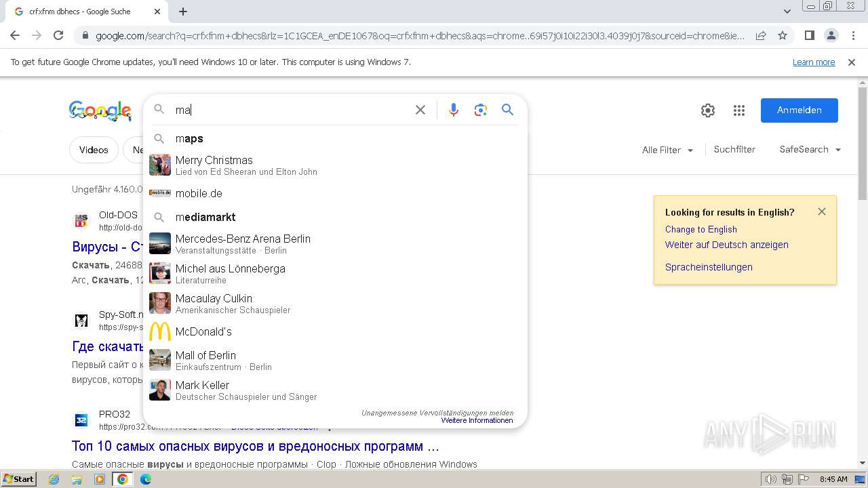The height and width of the screenshot is (488, 868).
Task: Open Google Lens image search
Action: click(x=481, y=110)
